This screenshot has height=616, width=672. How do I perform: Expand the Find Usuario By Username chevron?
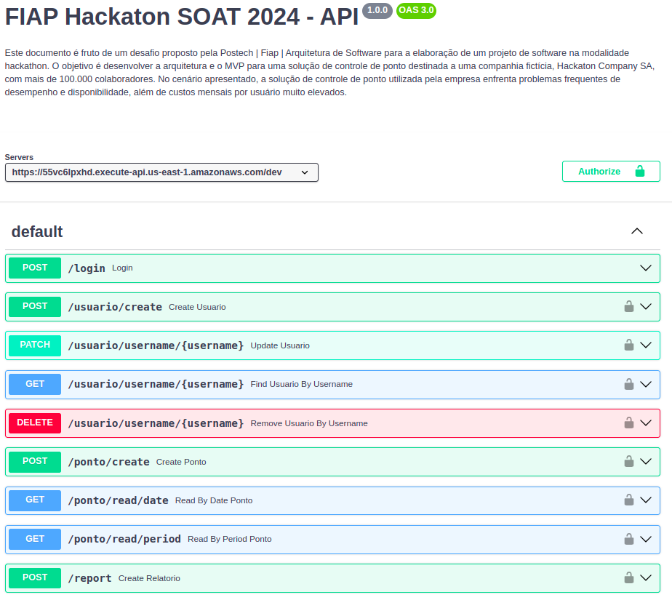coord(645,384)
